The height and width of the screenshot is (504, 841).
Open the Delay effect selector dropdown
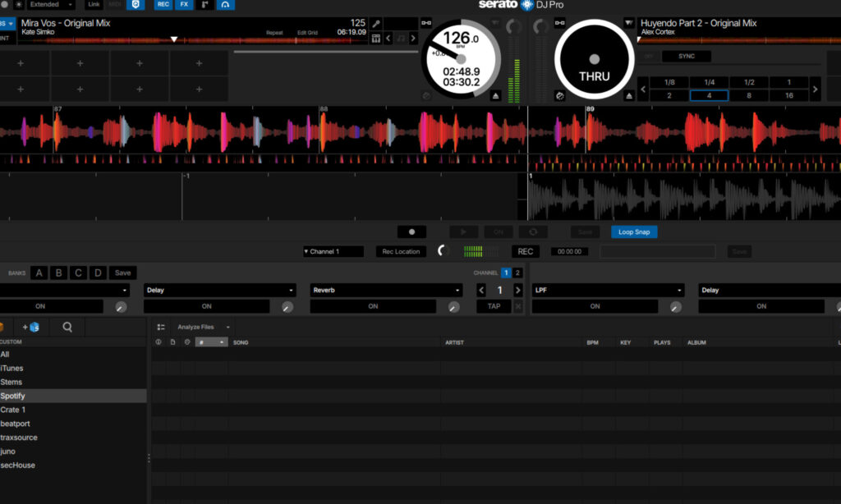(x=219, y=290)
